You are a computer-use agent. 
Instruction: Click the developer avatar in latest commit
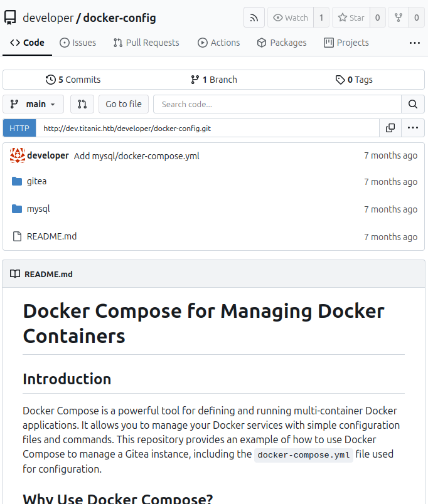18,155
